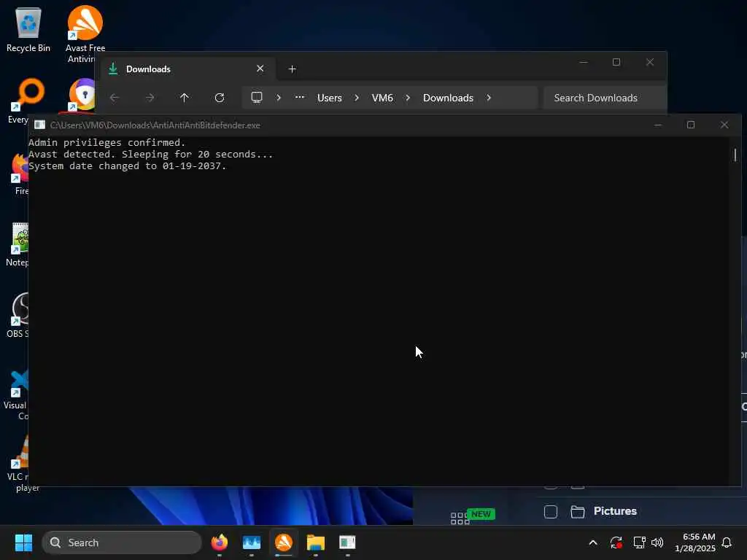Screen dimensions: 747x560
Task: Switch to the console app on taskbar
Action: click(x=347, y=542)
